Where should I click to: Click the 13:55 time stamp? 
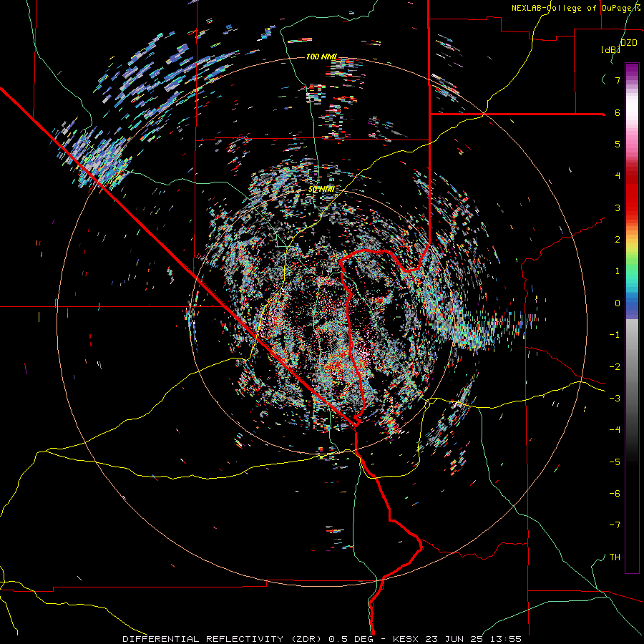click(506, 639)
